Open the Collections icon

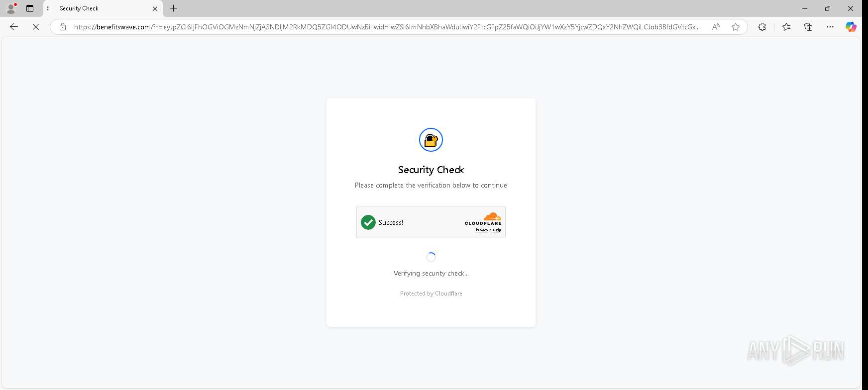(x=808, y=27)
